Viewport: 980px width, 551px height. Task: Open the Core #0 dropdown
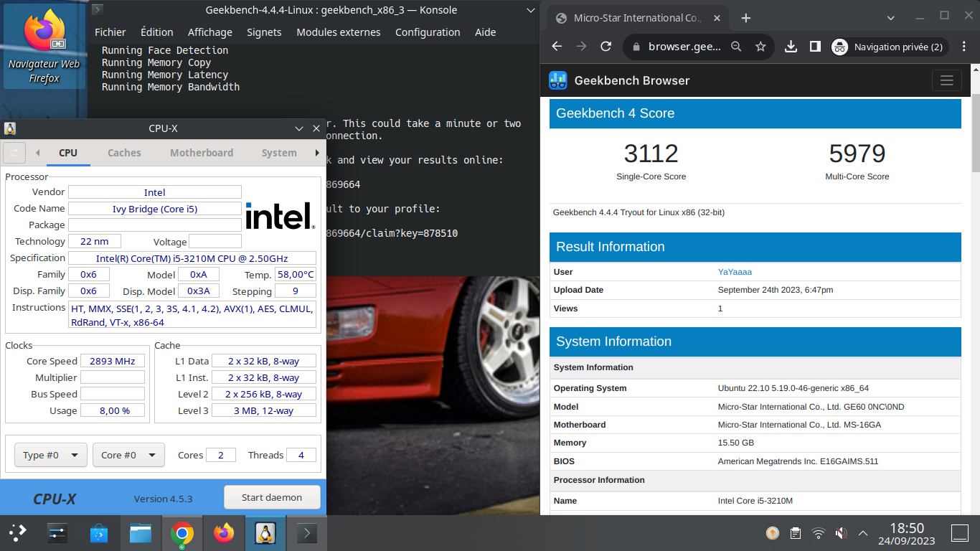tap(128, 455)
